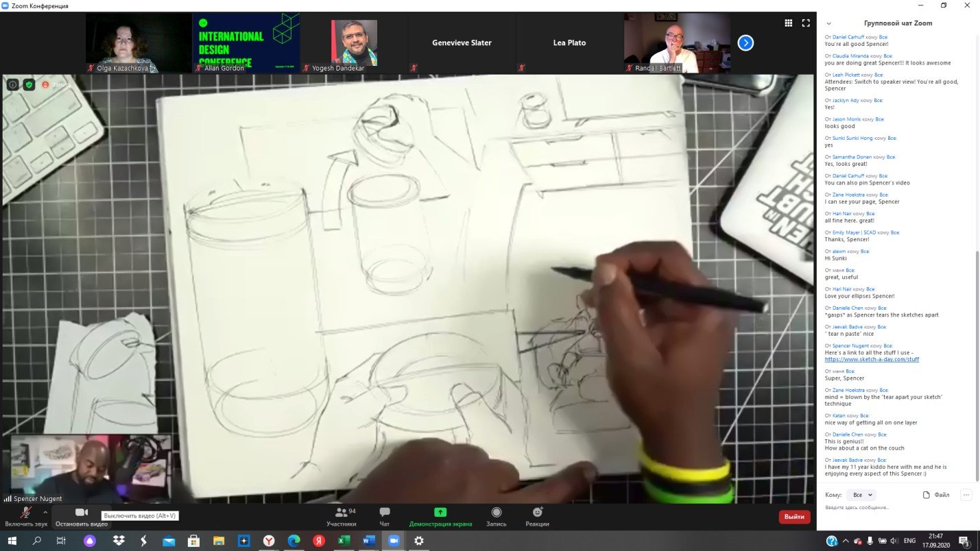The height and width of the screenshot is (551, 980).
Task: Click Samantha Dorien sender name
Action: pyautogui.click(x=852, y=157)
